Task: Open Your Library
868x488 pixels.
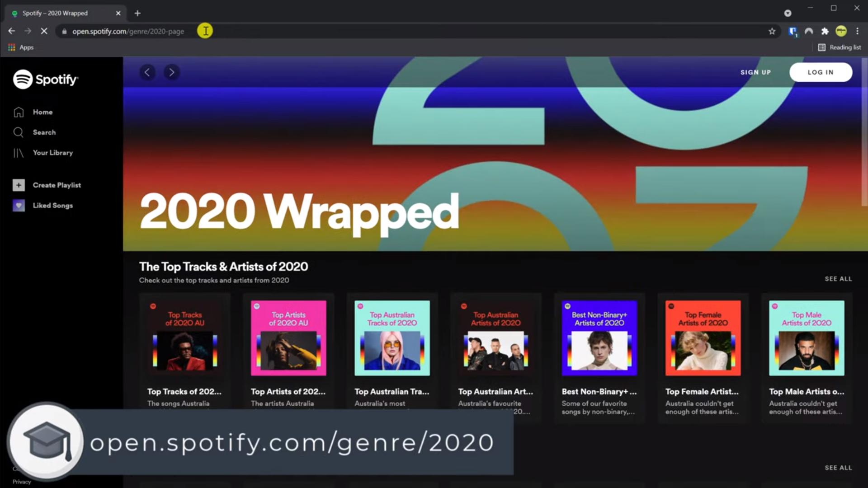Action: point(52,153)
